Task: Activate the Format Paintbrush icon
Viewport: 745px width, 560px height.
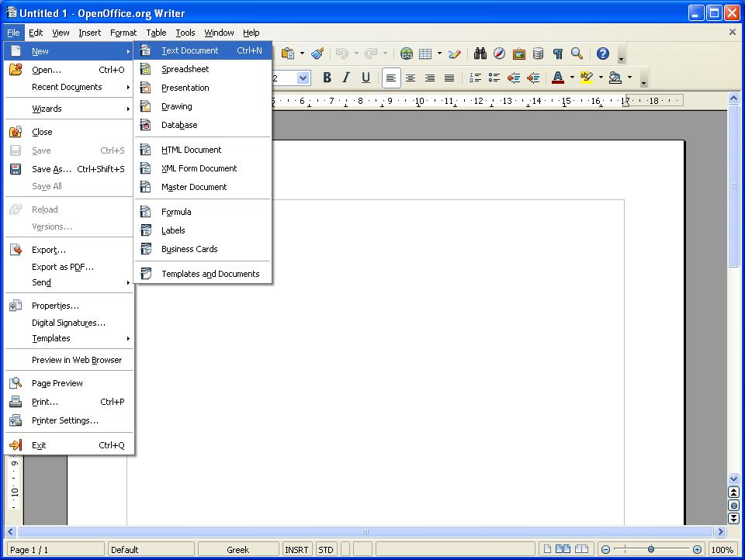Action: click(x=317, y=54)
